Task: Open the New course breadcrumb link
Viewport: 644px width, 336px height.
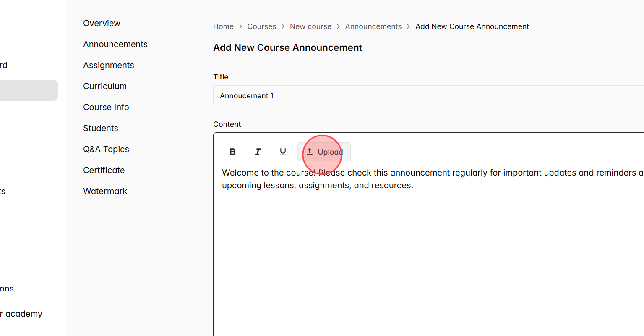Action: (x=310, y=26)
